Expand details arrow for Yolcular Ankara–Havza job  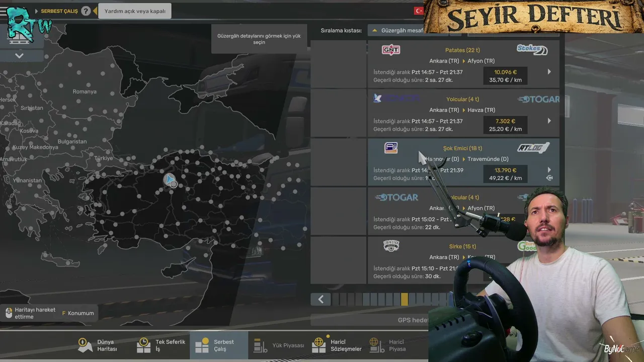[x=549, y=121]
